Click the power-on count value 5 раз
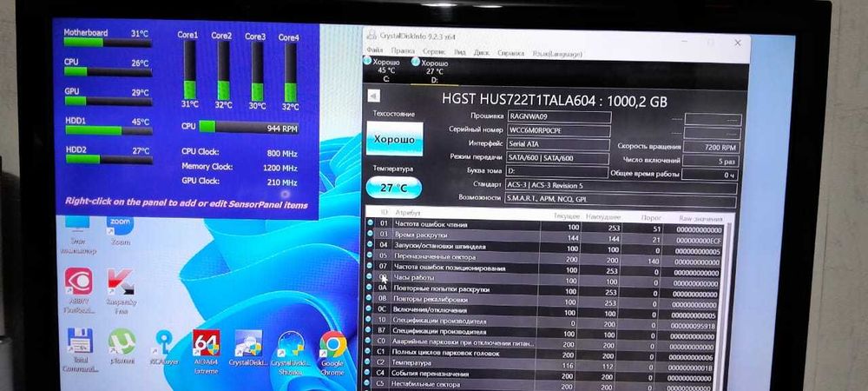 point(712,161)
